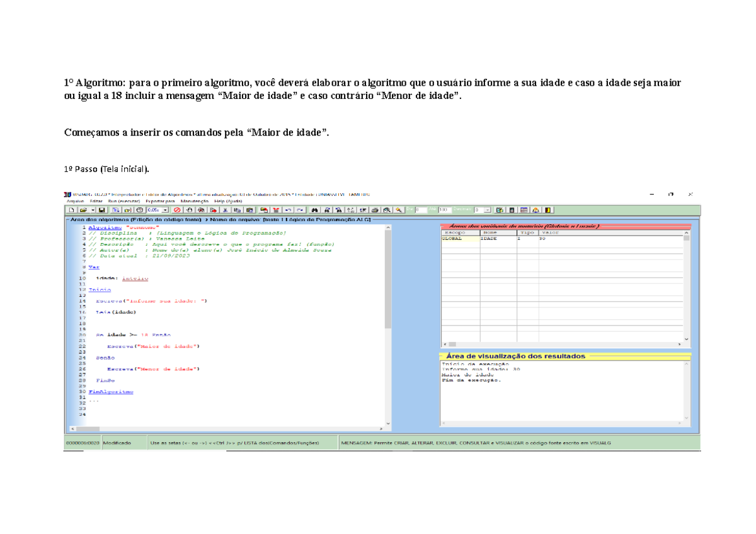This screenshot has width=756, height=534.
Task: Open the 0,05s timer speed dropdown
Action: pyautogui.click(x=166, y=210)
